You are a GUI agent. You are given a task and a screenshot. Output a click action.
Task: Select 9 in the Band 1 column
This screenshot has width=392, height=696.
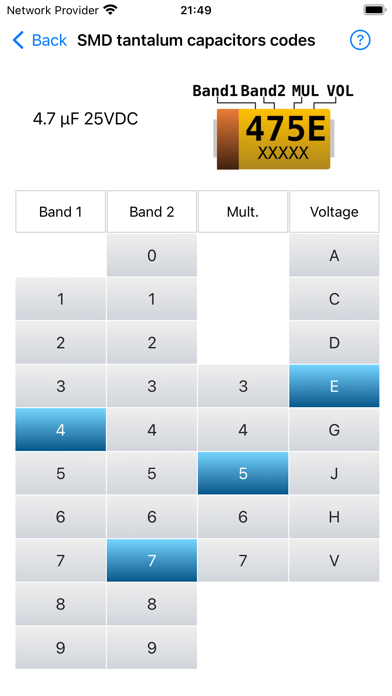click(61, 648)
